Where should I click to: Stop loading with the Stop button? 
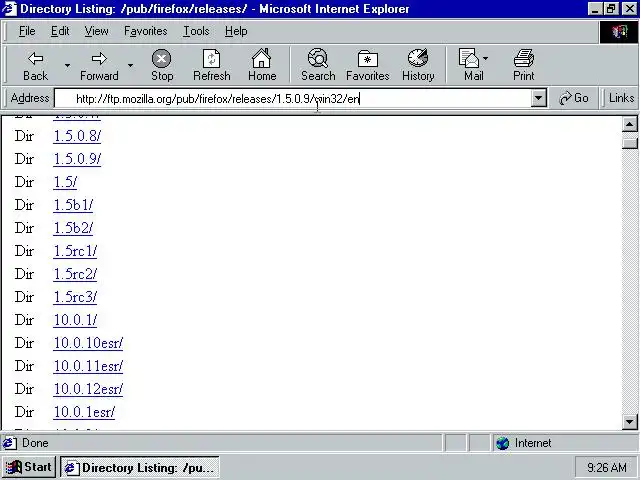pyautogui.click(x=162, y=65)
